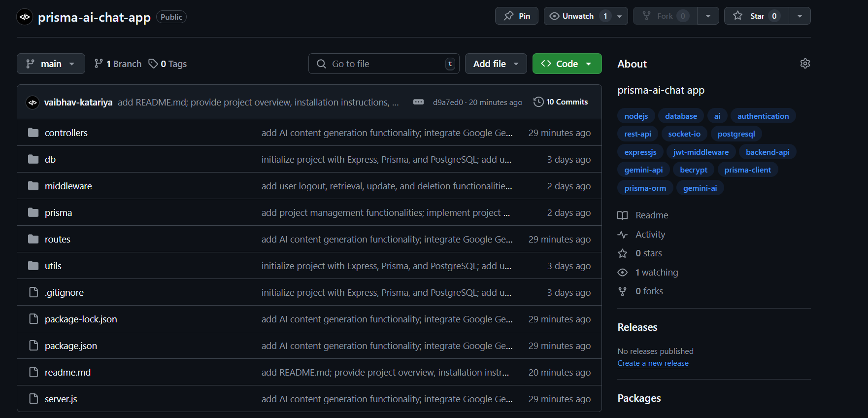Click the tag icon beside 0 Tags
Screen dimensions: 868x418
point(153,64)
